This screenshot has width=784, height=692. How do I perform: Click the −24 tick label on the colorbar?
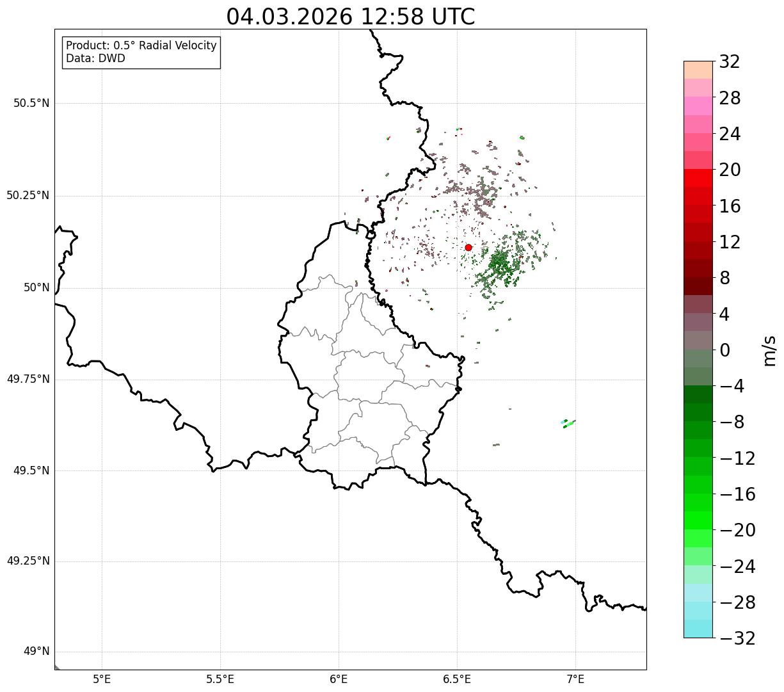tap(737, 567)
